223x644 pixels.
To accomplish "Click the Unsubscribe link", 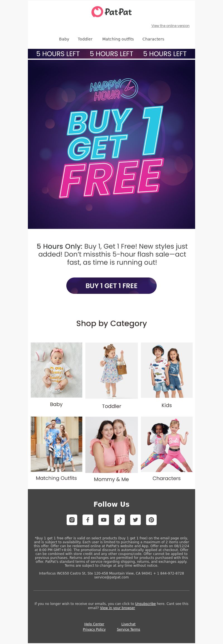I will click(146, 604).
